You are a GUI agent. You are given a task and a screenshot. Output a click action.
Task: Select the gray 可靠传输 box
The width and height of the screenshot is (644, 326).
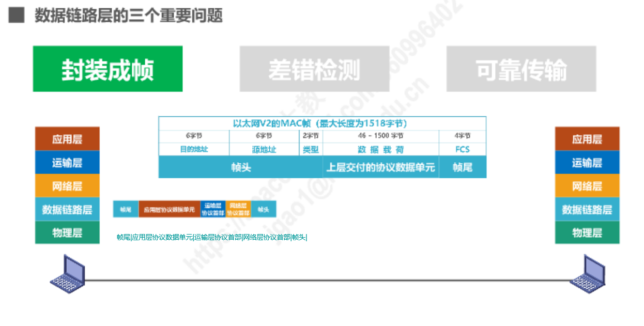[521, 69]
